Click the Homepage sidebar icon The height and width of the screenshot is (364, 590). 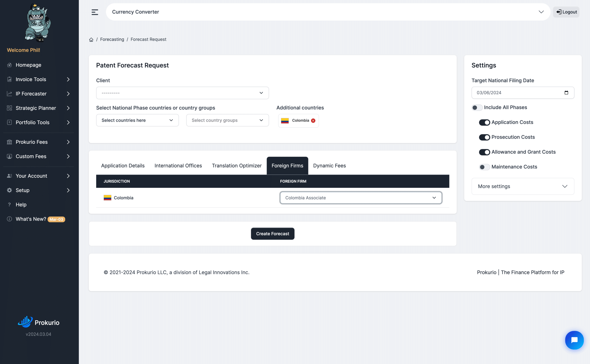tap(9, 65)
